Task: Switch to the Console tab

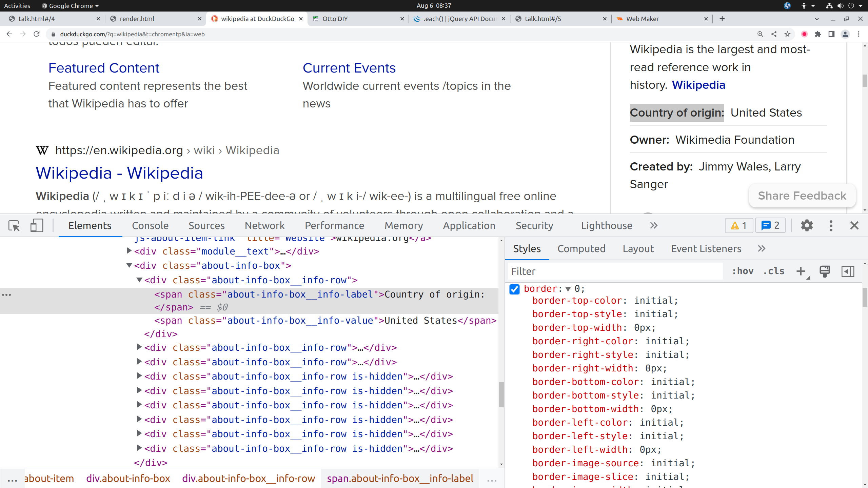Action: (x=150, y=226)
